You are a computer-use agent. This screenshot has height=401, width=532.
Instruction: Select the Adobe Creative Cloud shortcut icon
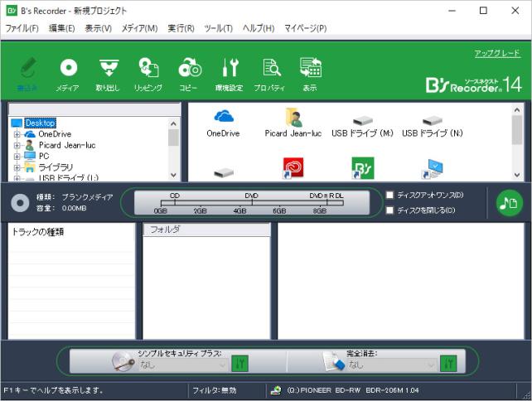(293, 167)
